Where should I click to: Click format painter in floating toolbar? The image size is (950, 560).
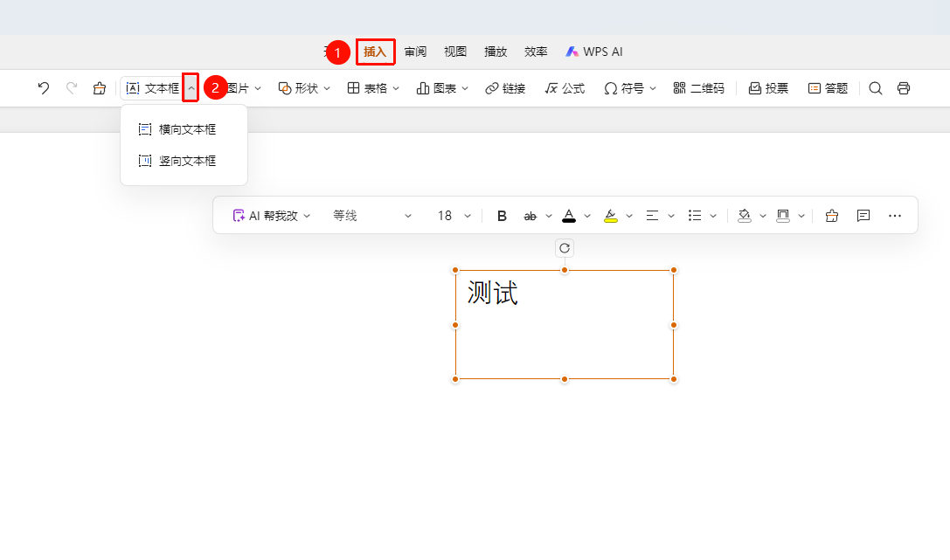click(x=832, y=216)
